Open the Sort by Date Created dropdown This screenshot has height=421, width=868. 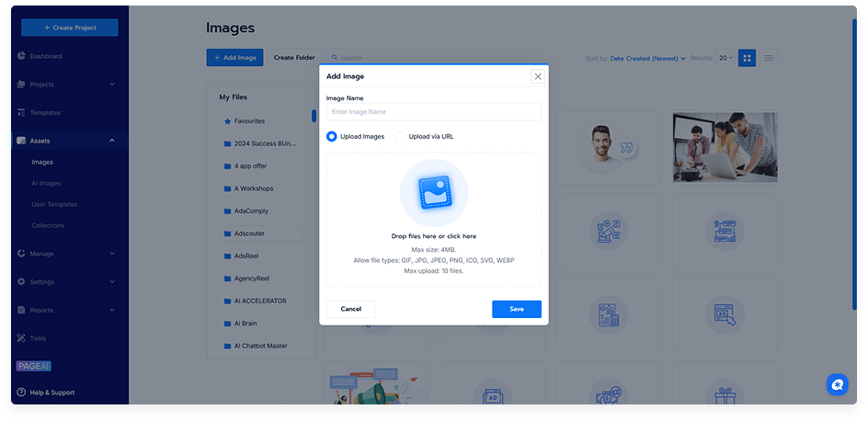point(647,58)
